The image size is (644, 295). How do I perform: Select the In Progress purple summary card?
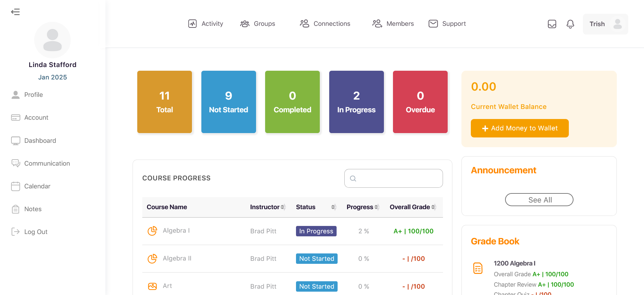click(x=356, y=102)
